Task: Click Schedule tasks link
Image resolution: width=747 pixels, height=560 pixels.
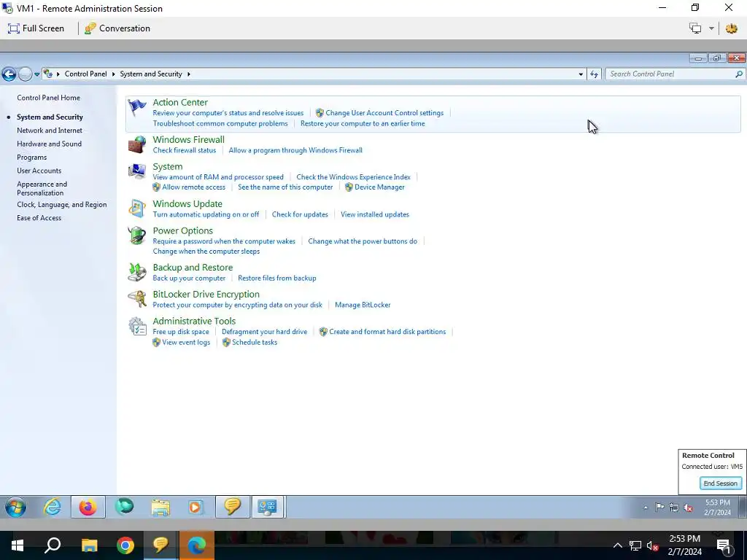Action: [255, 343]
